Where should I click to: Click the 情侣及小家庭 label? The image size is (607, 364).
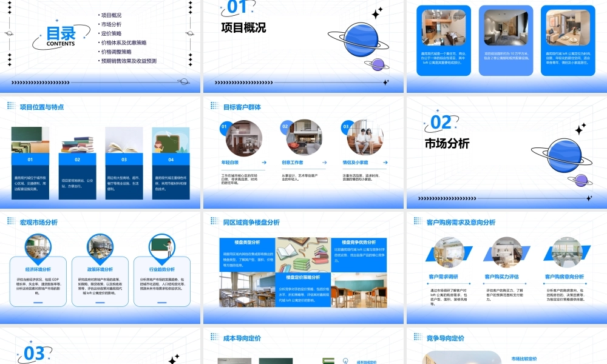point(355,163)
